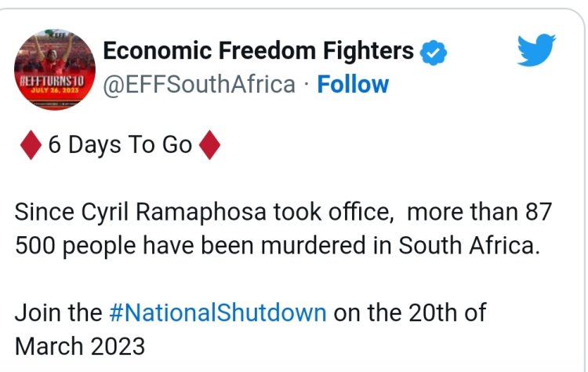This screenshot has height=372, width=588.
Task: Follow the EFF account
Action: (x=352, y=84)
